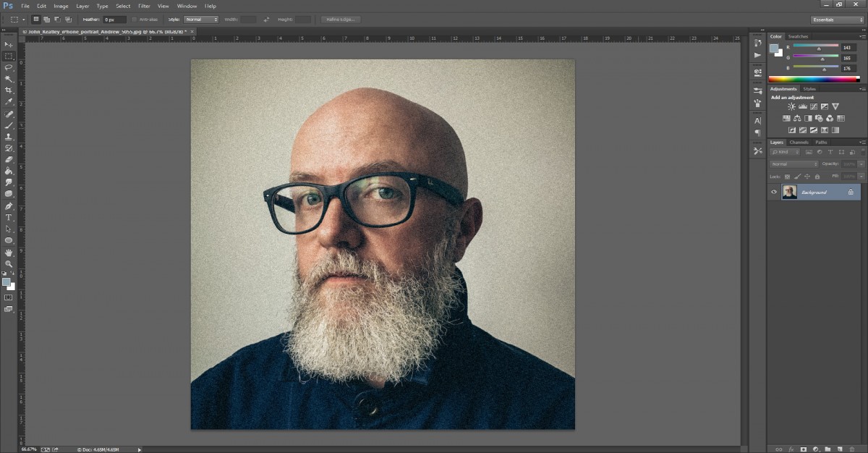The image size is (868, 453).
Task: Select the Zoom tool
Action: coord(9,263)
